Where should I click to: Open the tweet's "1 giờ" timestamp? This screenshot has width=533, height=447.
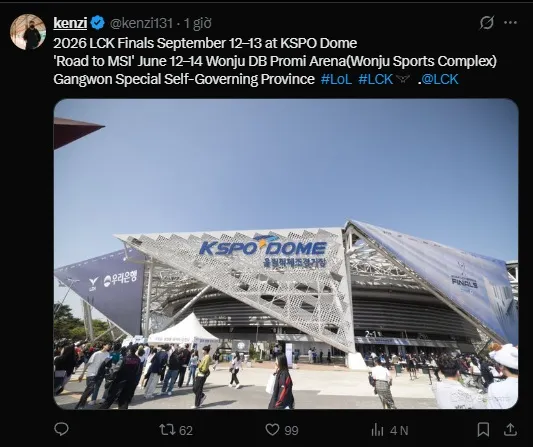(x=197, y=23)
